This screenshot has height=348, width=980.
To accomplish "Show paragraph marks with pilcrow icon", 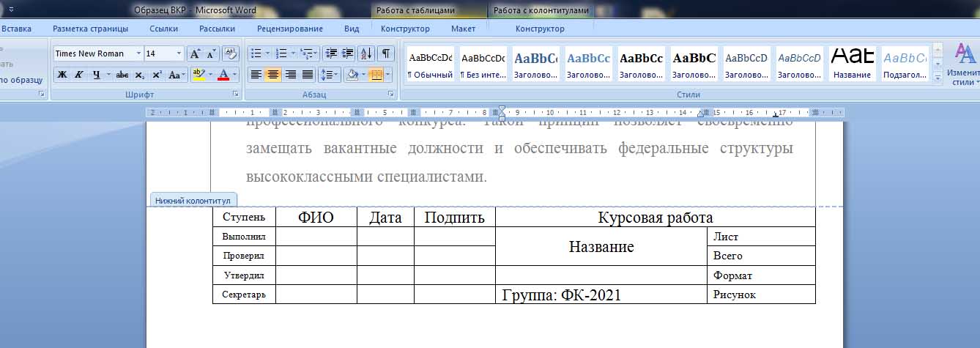I will click(x=385, y=53).
